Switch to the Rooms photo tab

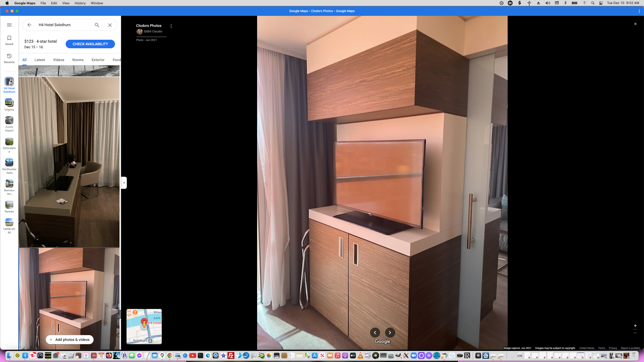point(77,60)
